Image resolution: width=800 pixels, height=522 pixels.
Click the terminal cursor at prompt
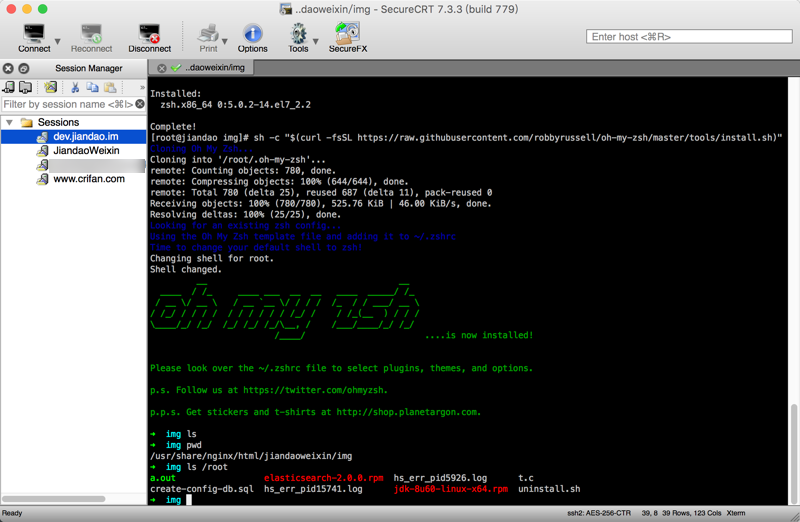[189, 500]
